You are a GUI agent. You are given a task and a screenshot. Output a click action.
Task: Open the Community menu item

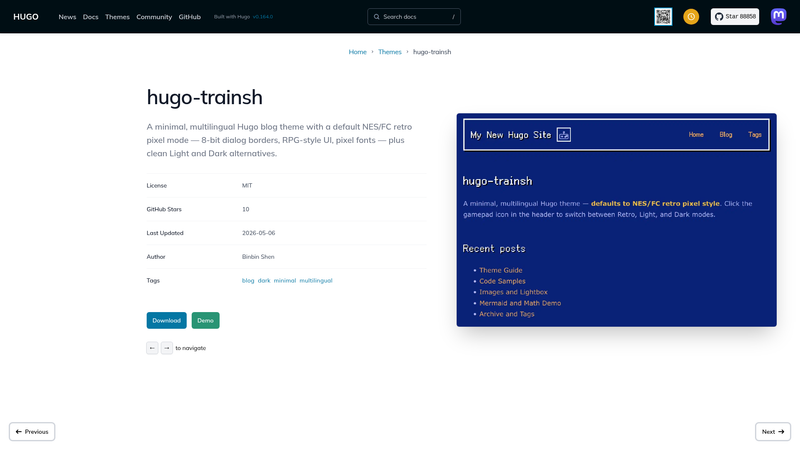154,17
